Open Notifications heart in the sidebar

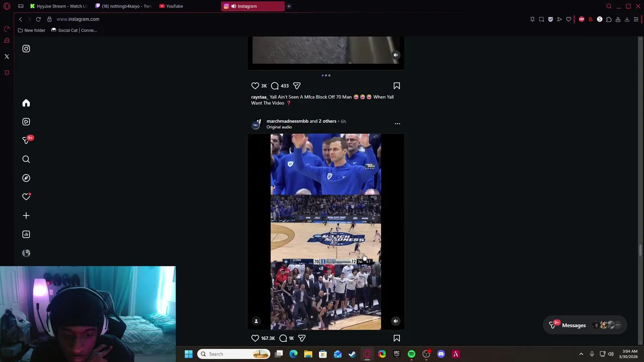pos(26,197)
